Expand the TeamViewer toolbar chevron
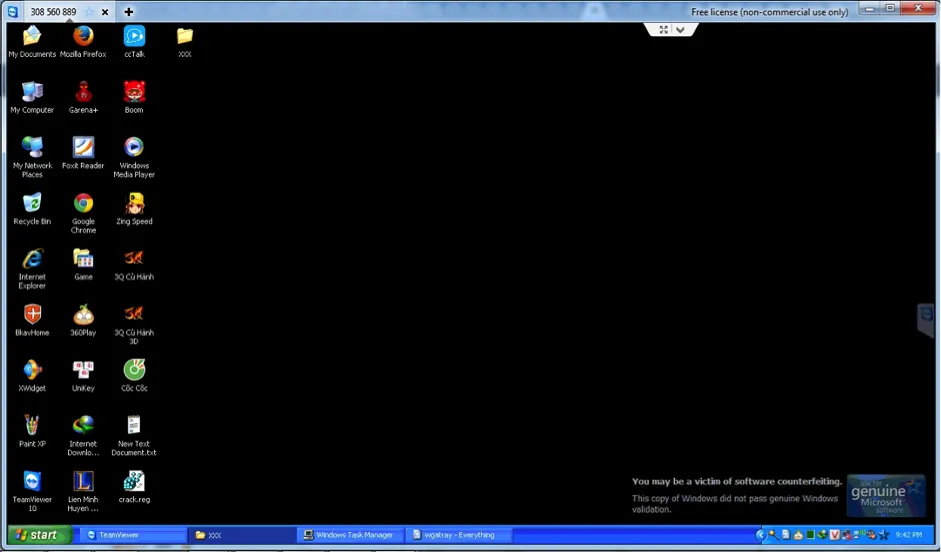 tap(681, 30)
